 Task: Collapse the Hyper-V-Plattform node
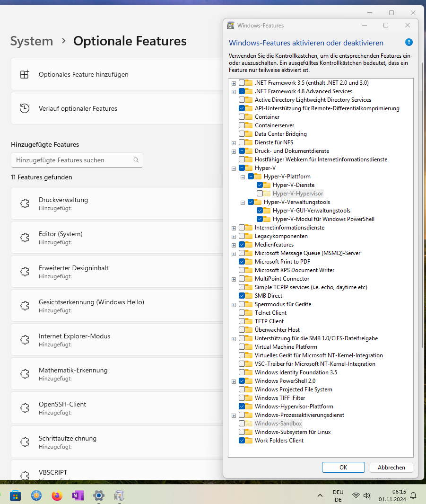(x=243, y=177)
